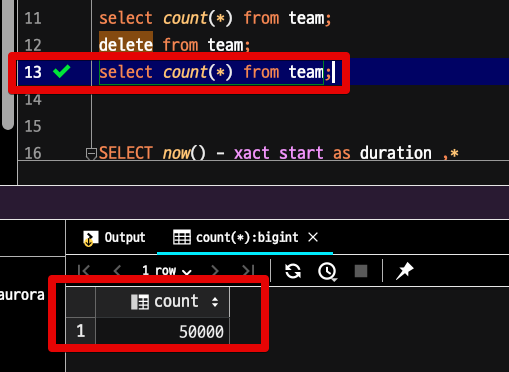Go to next page of results
The image size is (509, 372).
click(215, 270)
